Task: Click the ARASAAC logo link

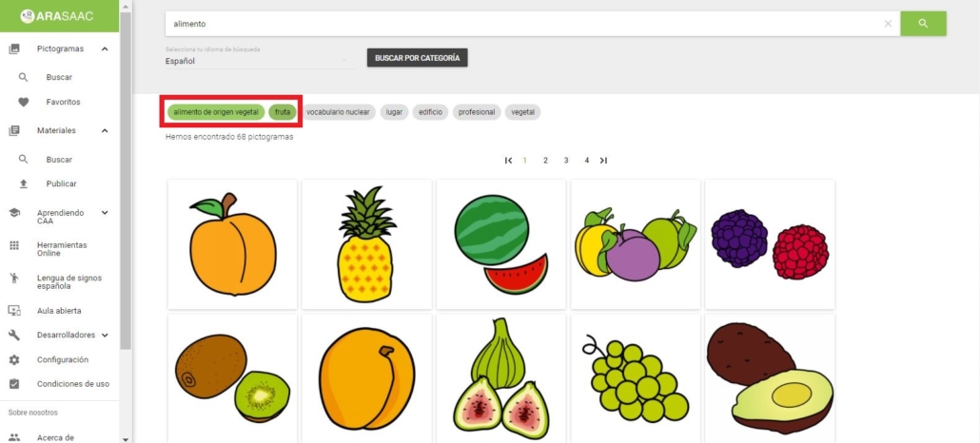Action: tap(57, 16)
